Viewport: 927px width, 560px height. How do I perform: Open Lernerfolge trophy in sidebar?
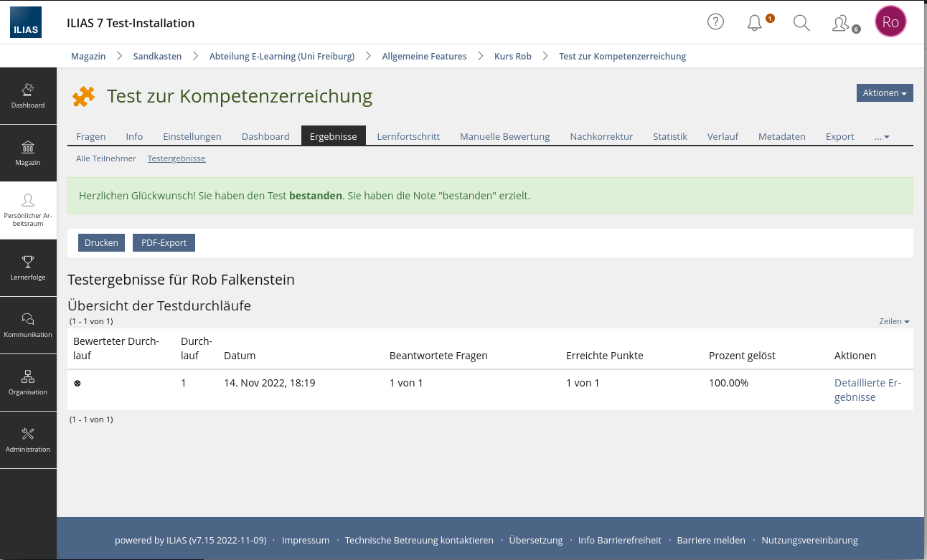28,268
